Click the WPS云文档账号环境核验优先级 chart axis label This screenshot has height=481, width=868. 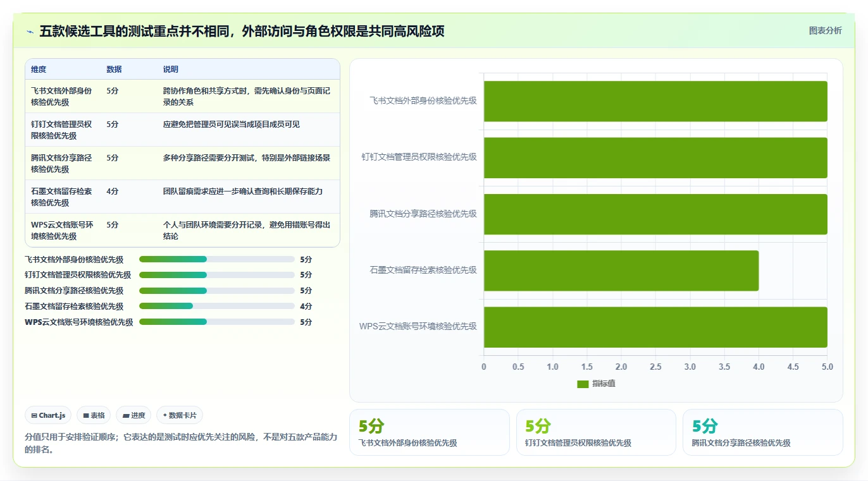[x=418, y=327]
